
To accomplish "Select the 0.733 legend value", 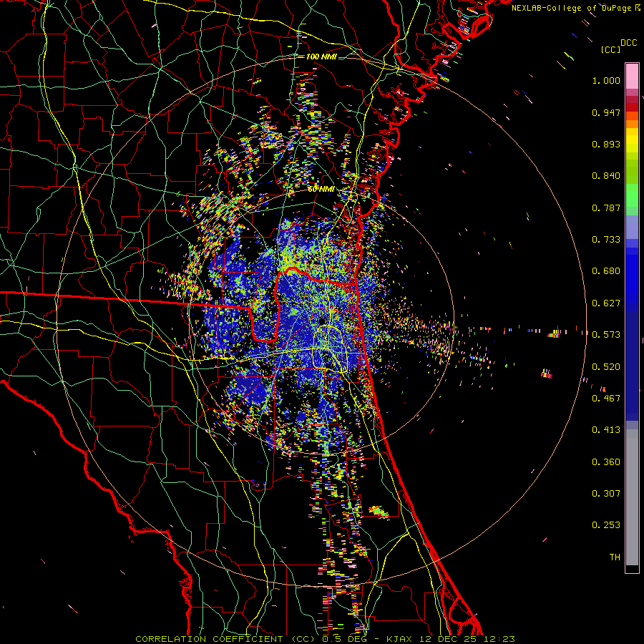I will pyautogui.click(x=606, y=240).
